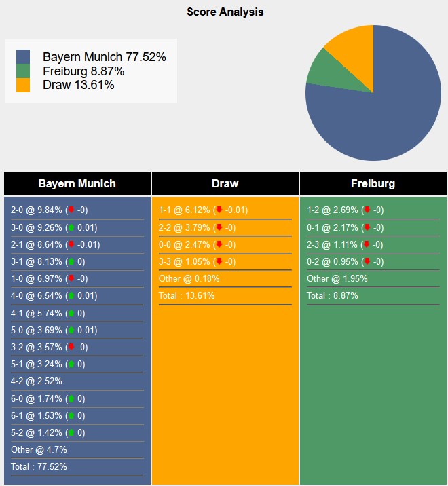Click the red arrow beside 0-2 Freiburg score
The height and width of the screenshot is (486, 448).
coord(367,261)
